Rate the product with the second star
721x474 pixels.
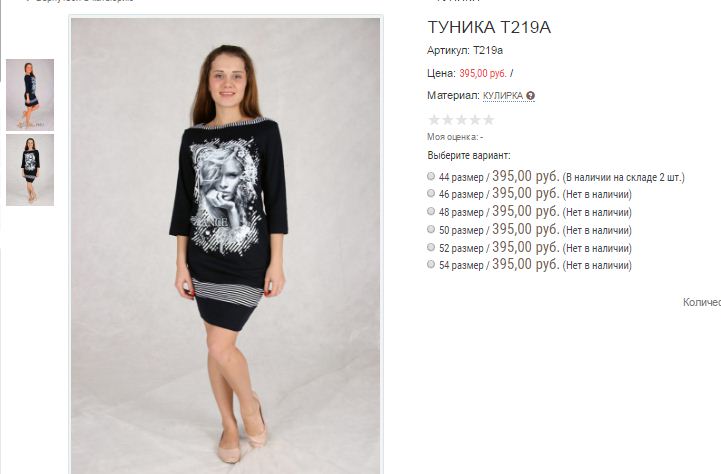pos(447,120)
